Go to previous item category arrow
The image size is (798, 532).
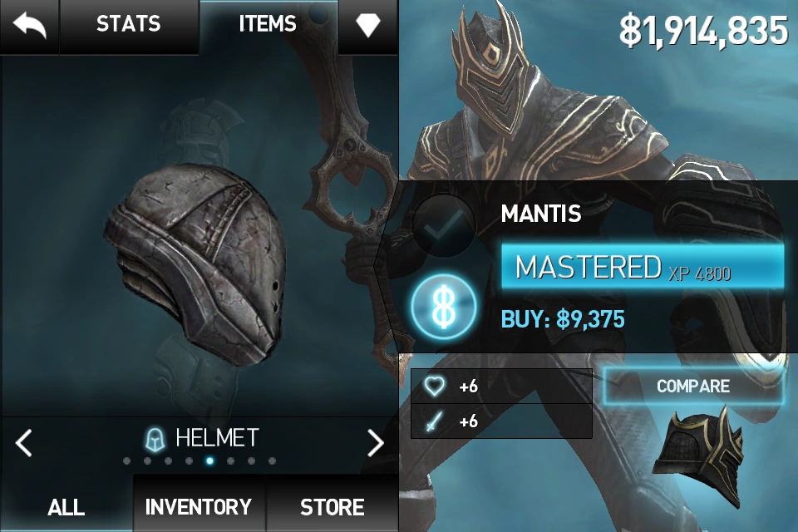click(23, 442)
